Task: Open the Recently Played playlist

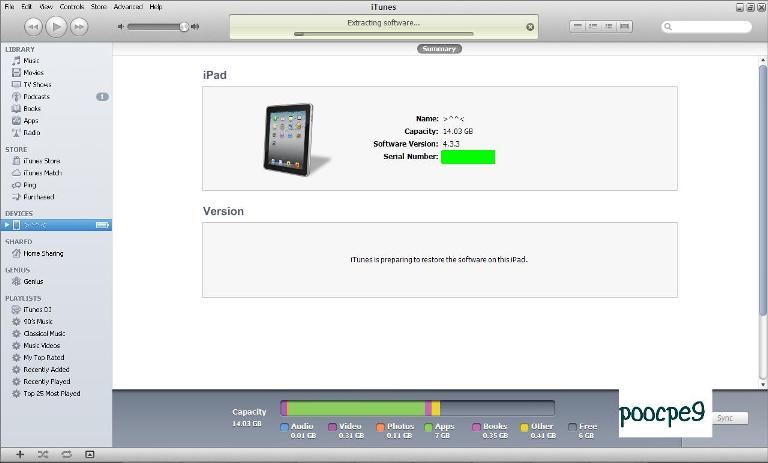Action: click(x=47, y=382)
